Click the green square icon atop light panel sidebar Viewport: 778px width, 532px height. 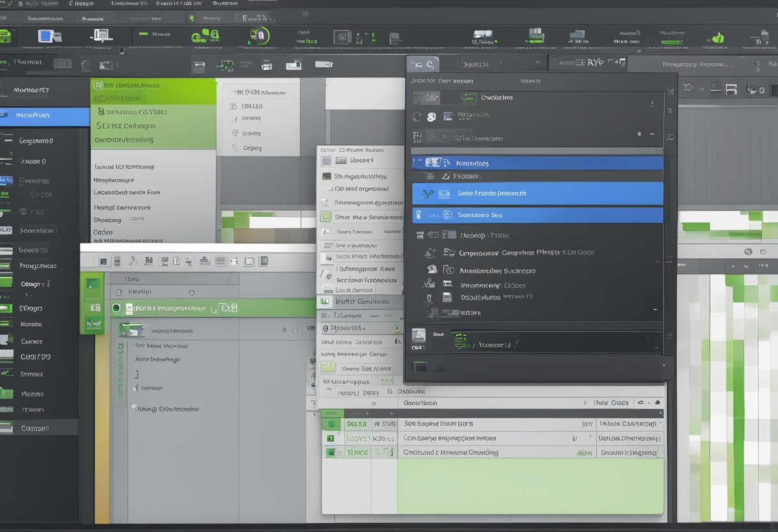pyautogui.click(x=93, y=284)
